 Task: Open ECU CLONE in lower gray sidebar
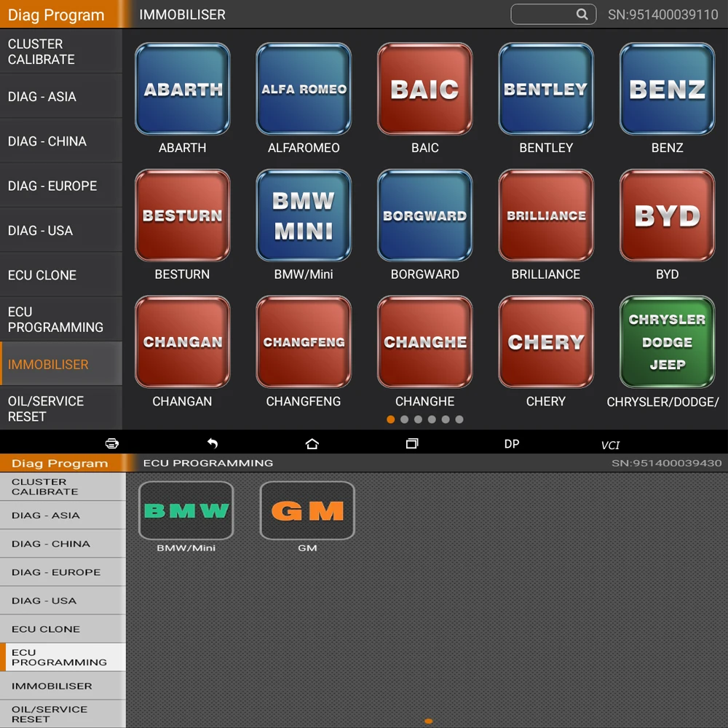pos(63,629)
